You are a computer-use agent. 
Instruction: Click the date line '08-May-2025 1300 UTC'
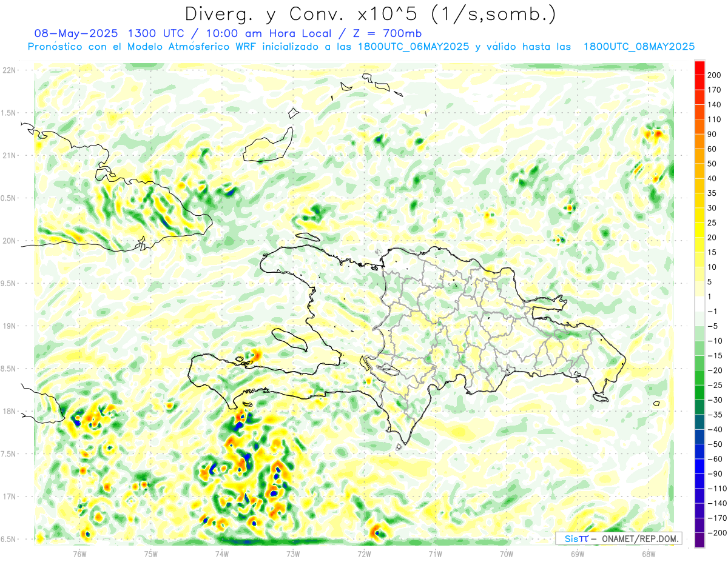point(113,33)
